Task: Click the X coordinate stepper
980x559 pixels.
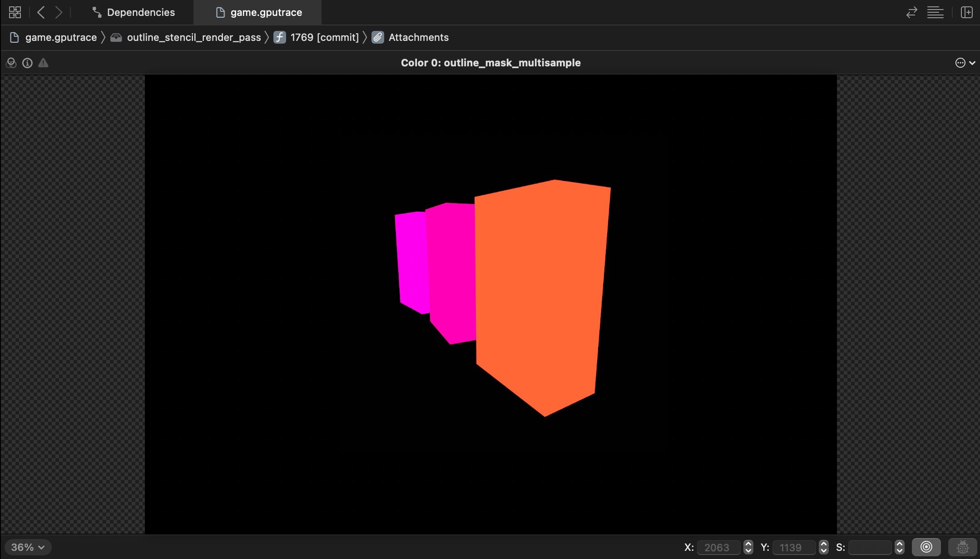Action: point(748,547)
